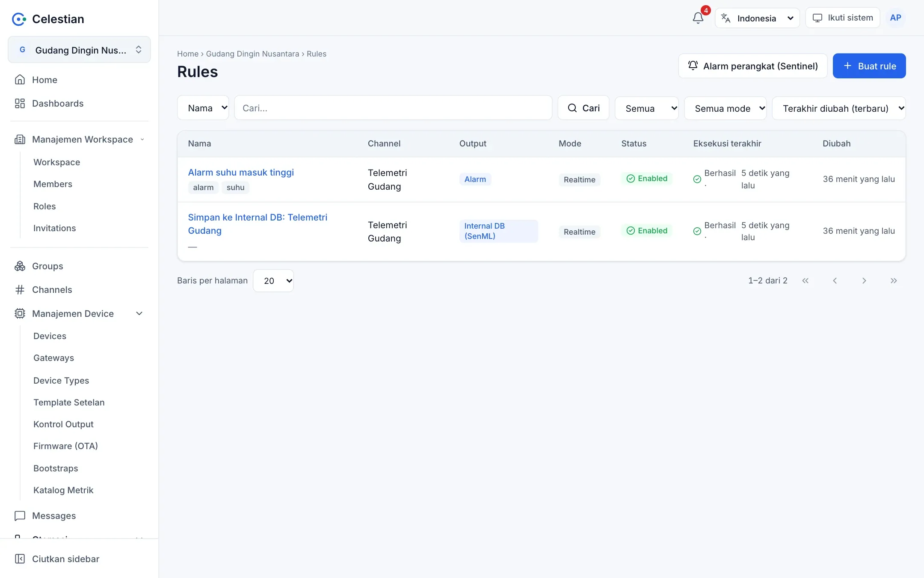This screenshot has width=924, height=578.
Task: Click the Manajemen Workspace building icon
Action: tap(20, 139)
